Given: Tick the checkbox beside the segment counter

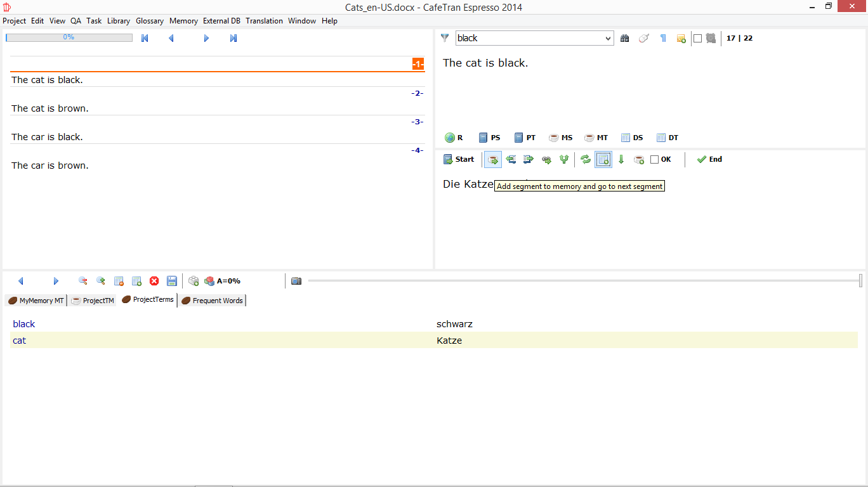Looking at the screenshot, I should (x=698, y=38).
